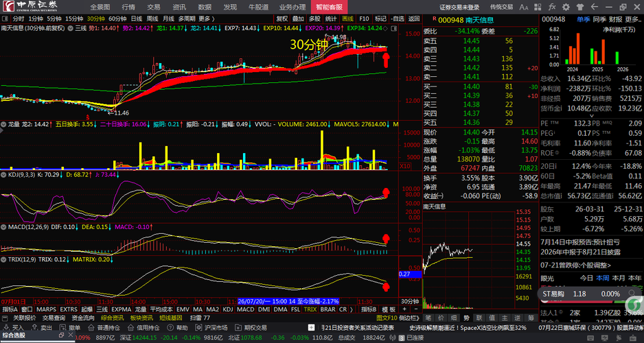Open the gear settings icon
644x343 pixels.
tap(566, 7)
